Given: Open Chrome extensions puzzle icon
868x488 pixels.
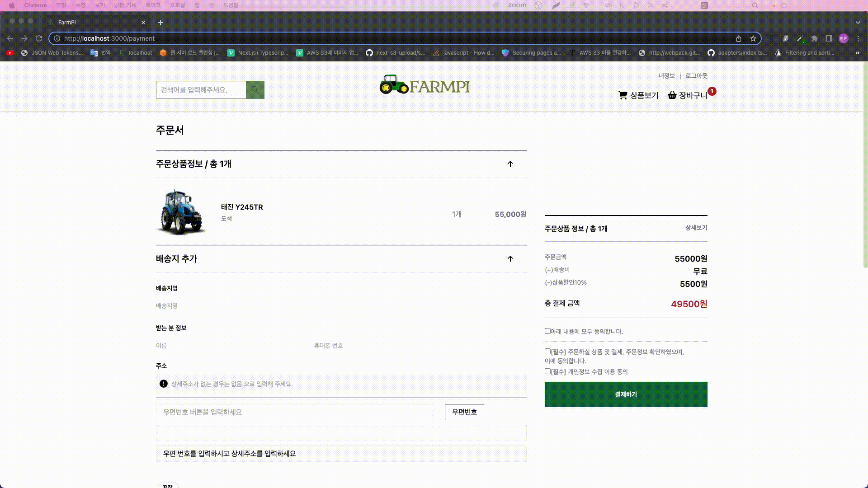Looking at the screenshot, I should tap(815, 38).
